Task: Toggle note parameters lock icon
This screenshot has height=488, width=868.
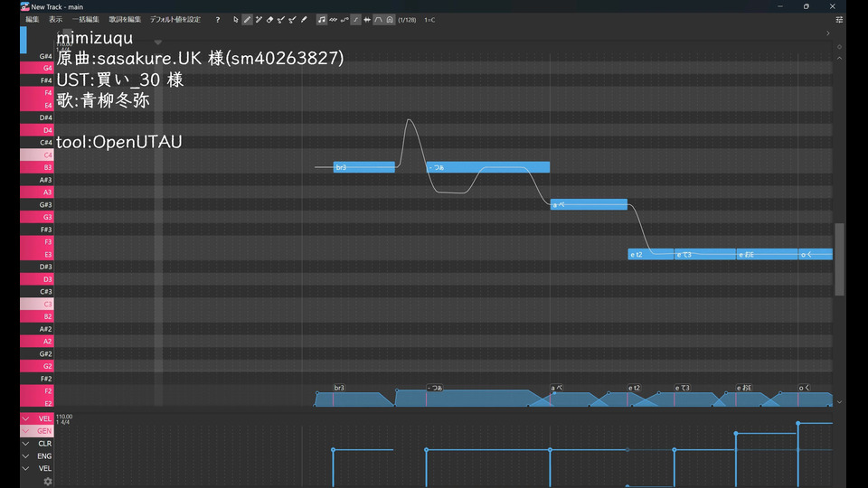Action: click(390, 20)
